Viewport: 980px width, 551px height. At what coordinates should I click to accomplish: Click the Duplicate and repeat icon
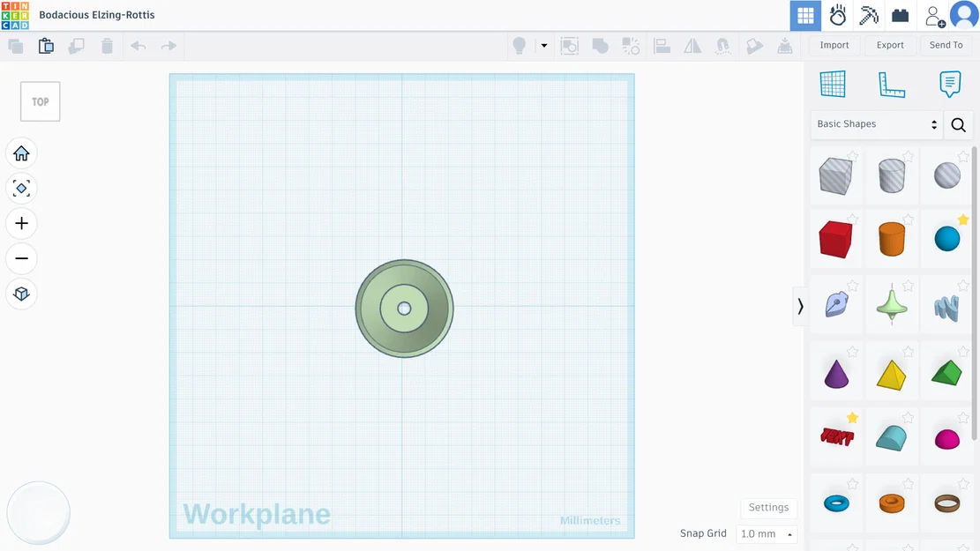tap(76, 46)
